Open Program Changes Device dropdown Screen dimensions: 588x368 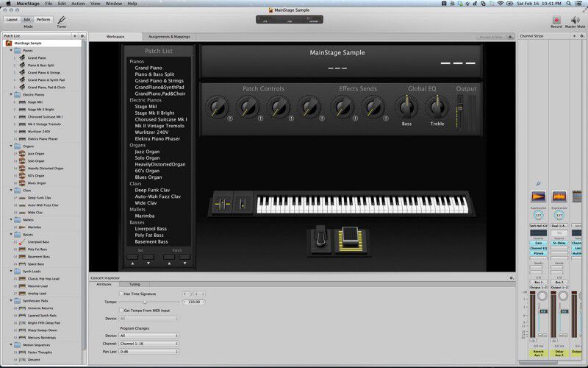(x=149, y=336)
